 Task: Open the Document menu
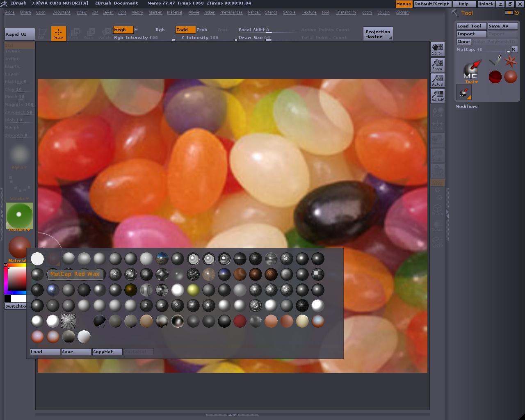(x=62, y=12)
